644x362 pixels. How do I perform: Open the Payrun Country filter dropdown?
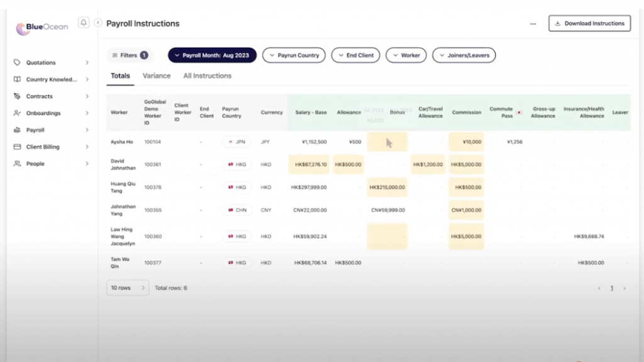click(x=294, y=55)
